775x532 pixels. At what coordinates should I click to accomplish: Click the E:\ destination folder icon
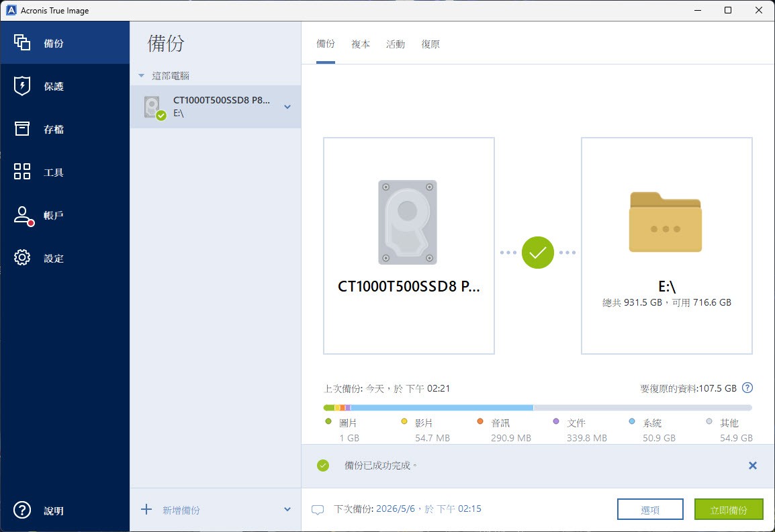click(666, 222)
